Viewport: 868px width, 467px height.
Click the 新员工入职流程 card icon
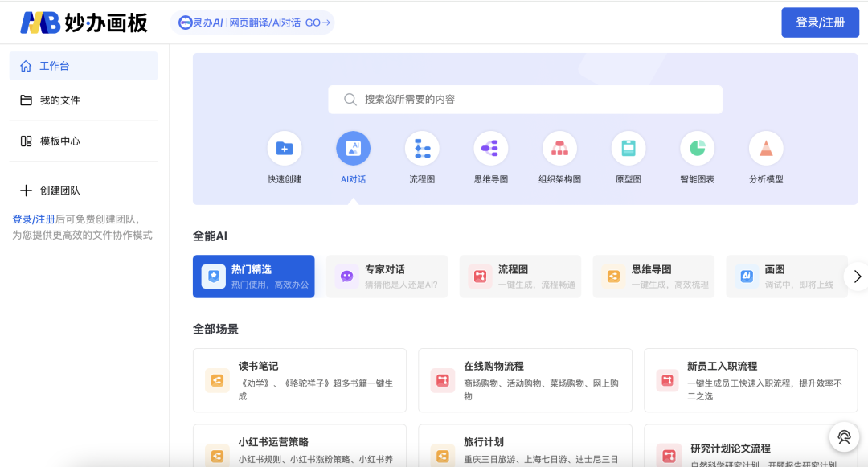[668, 381]
